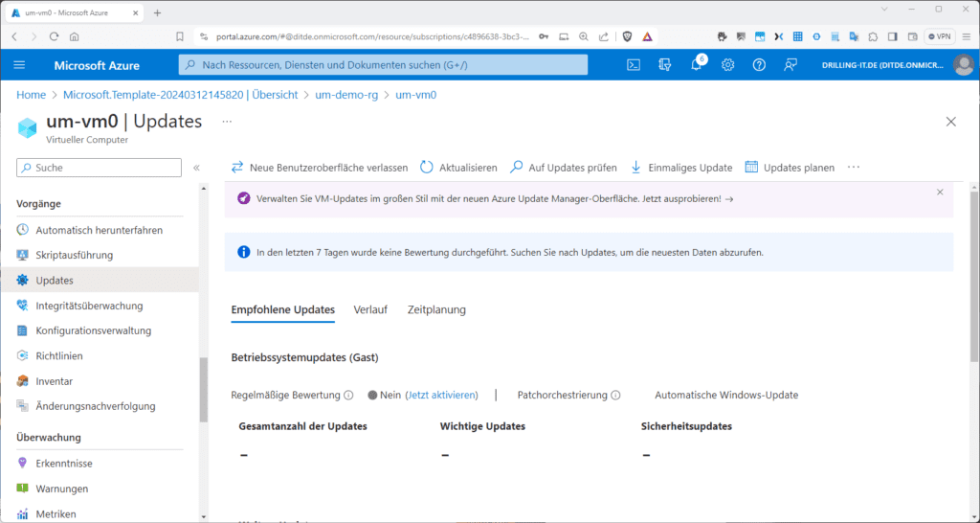Select Updates in the sidebar

[x=99, y=281]
